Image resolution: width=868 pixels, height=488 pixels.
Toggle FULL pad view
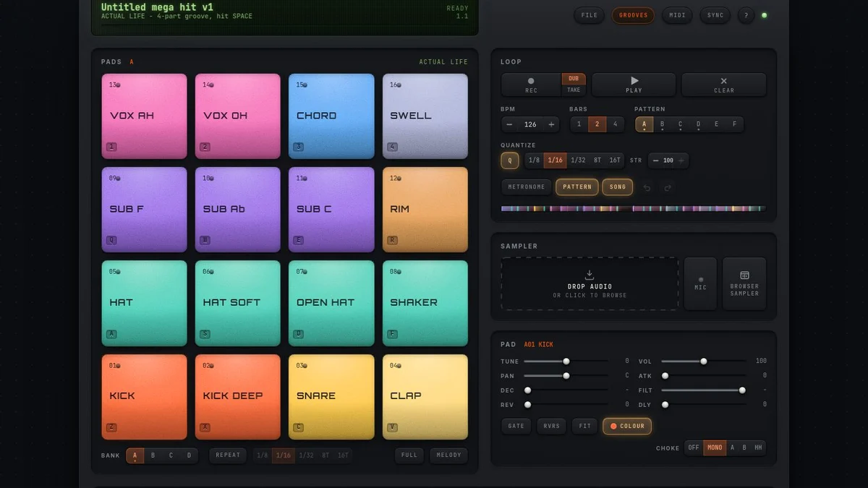coord(409,455)
